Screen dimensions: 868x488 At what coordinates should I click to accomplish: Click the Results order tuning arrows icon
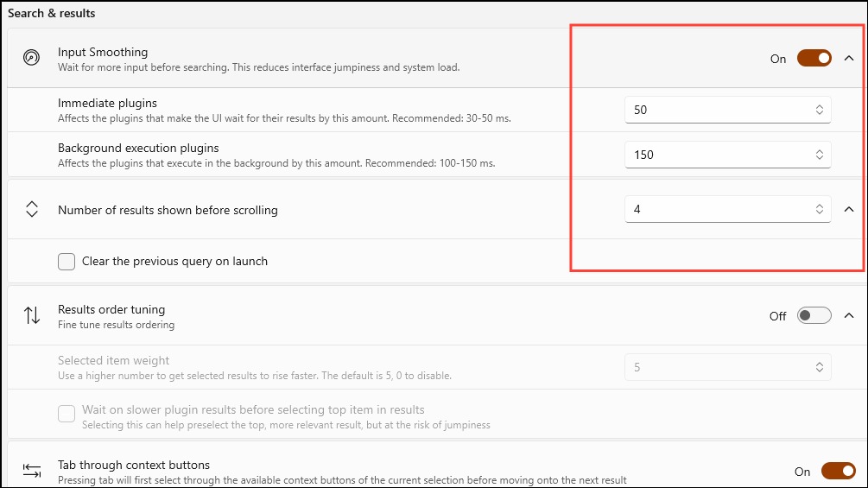[32, 315]
